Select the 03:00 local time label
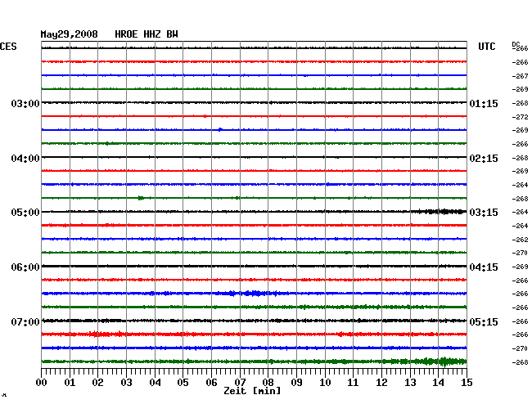 pos(25,103)
